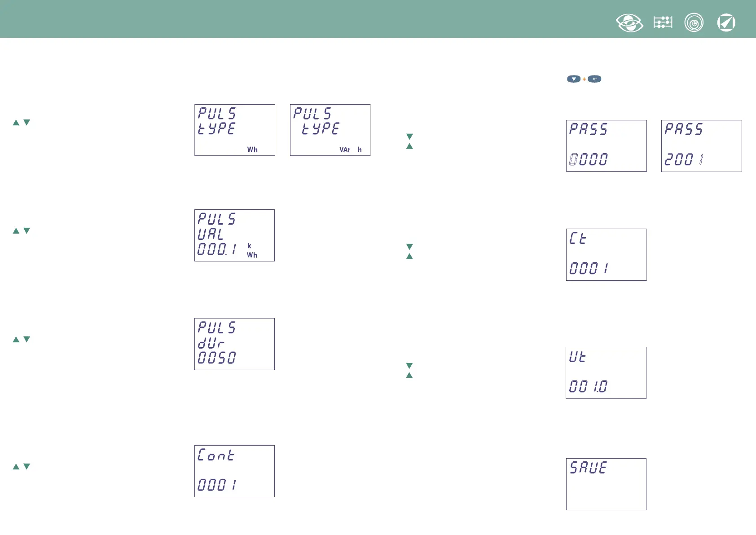Screen dimensions: 756x535
Task: Click the concentric circles target icon
Action: click(694, 22)
